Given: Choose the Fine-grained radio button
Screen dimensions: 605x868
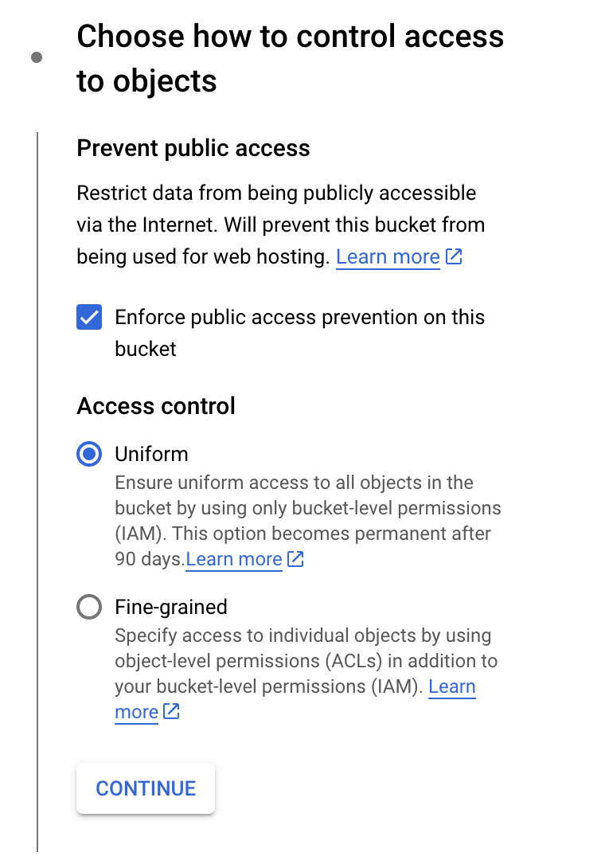Looking at the screenshot, I should point(89,608).
